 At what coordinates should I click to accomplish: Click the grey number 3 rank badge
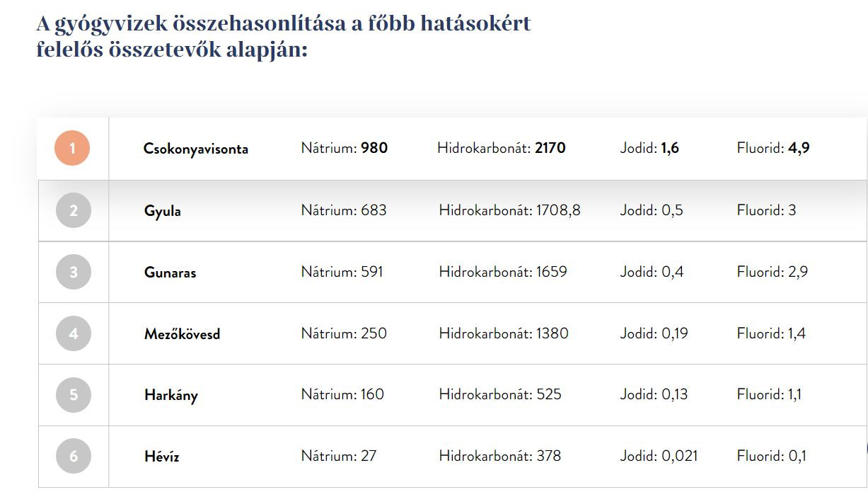[74, 272]
